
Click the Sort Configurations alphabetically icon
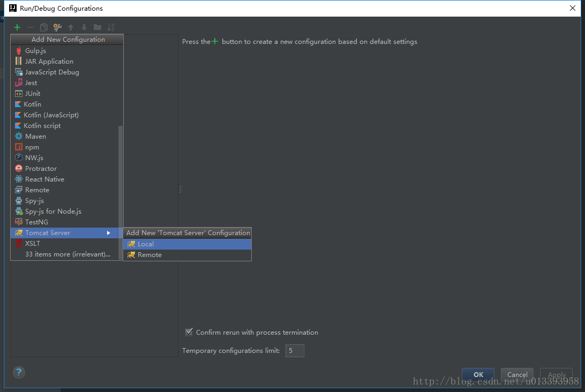click(111, 27)
